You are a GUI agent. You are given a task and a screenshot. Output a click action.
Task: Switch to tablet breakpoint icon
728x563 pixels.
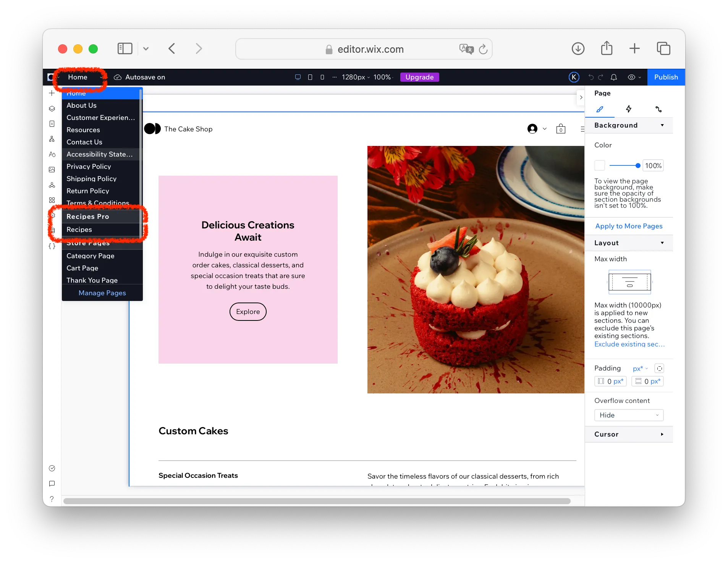[x=310, y=77]
